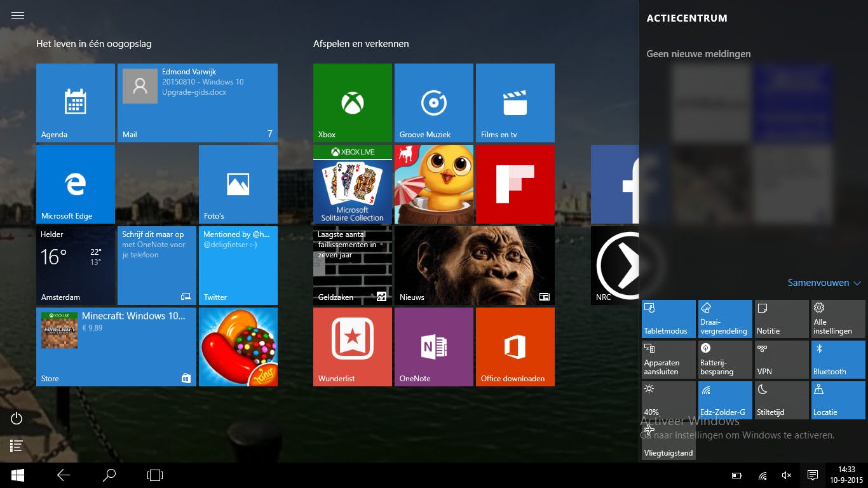Toggle Batterijbesparing
This screenshot has width=868, height=488.
(725, 360)
